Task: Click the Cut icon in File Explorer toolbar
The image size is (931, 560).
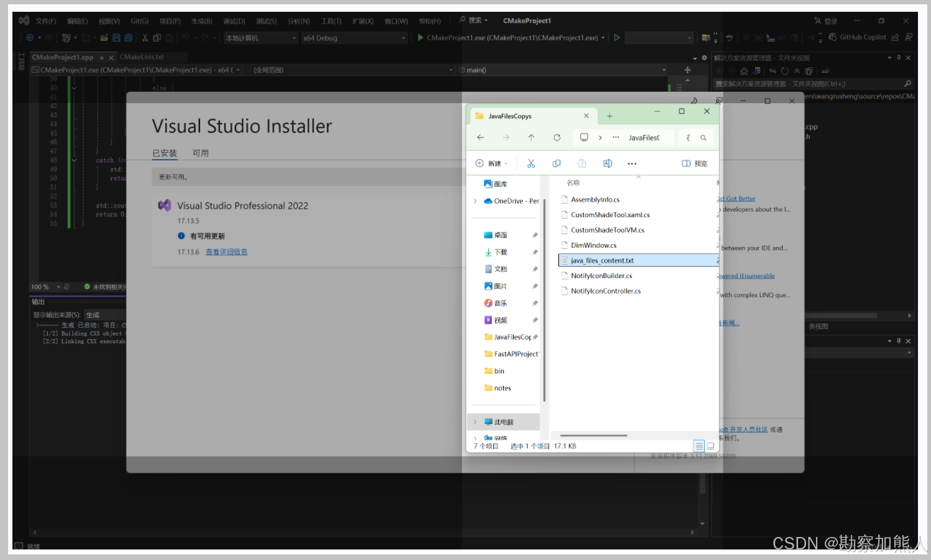Action: pyautogui.click(x=531, y=163)
